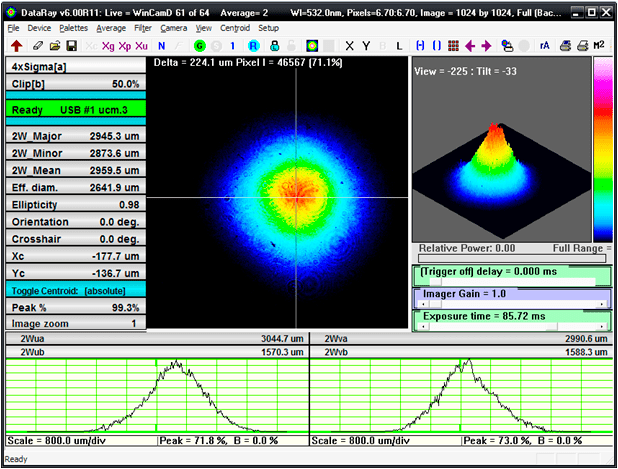Click the red up arrow toolbar icon
This screenshot has height=469, width=618.
[x=16, y=46]
